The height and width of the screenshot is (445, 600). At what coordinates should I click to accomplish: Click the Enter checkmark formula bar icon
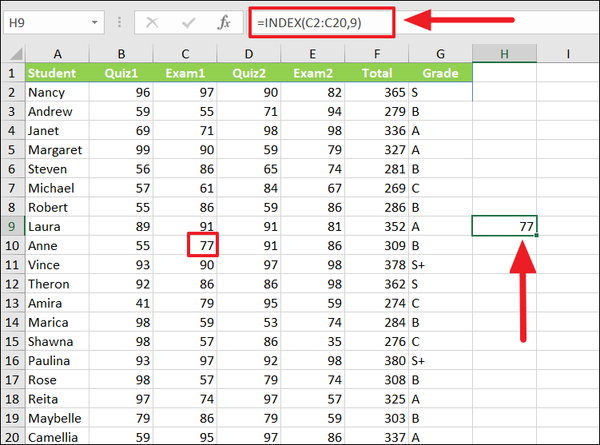(x=188, y=23)
